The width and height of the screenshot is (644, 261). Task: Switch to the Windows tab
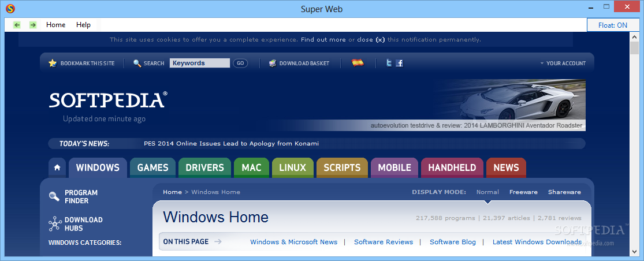(x=98, y=167)
